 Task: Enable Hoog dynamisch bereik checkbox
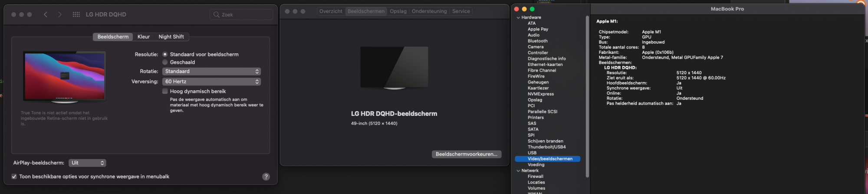[x=165, y=91]
